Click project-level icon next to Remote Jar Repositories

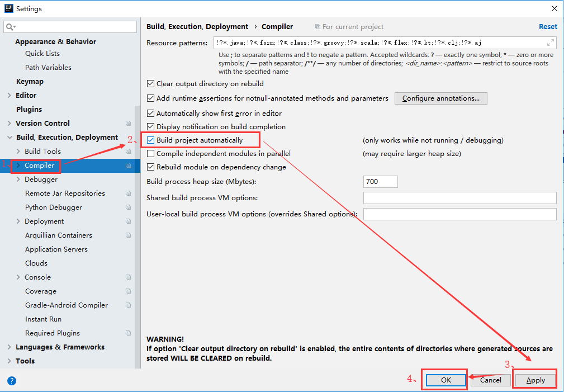tap(128, 193)
